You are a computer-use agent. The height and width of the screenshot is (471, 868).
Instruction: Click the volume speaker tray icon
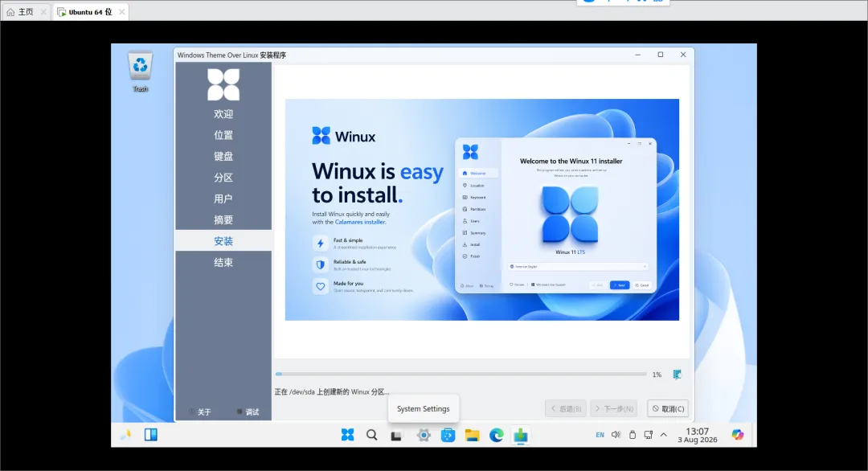click(616, 435)
